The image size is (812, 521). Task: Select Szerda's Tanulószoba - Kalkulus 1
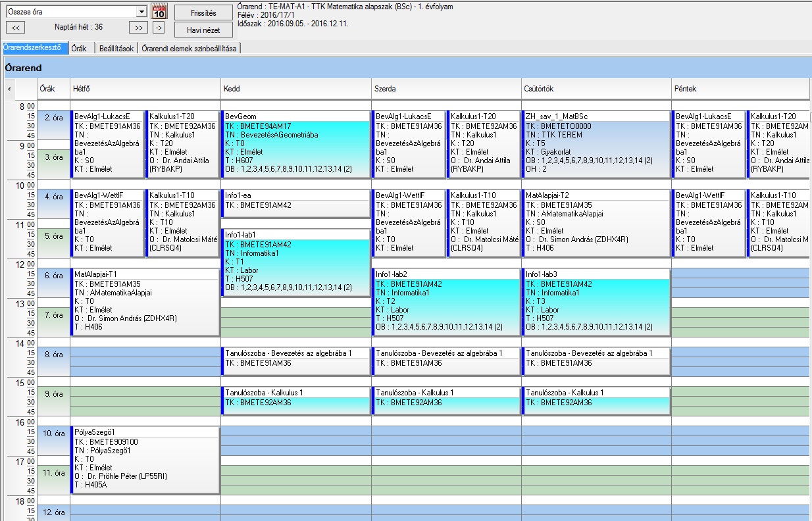point(446,401)
